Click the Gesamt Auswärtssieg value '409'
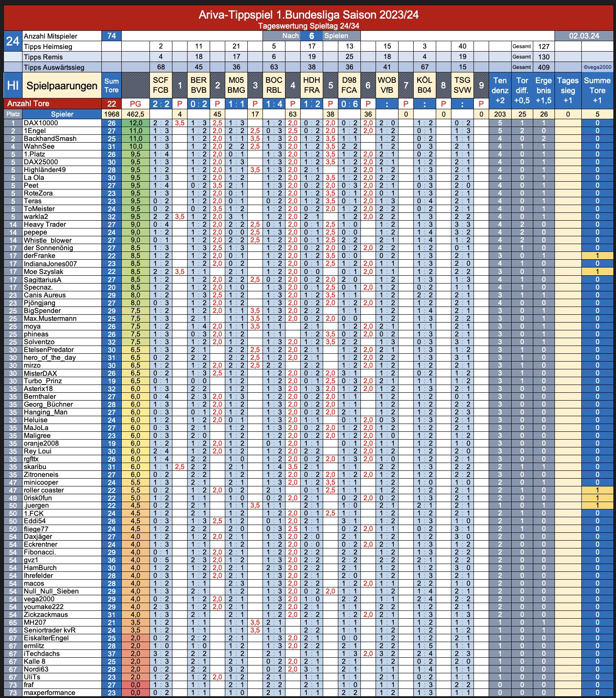 click(544, 67)
